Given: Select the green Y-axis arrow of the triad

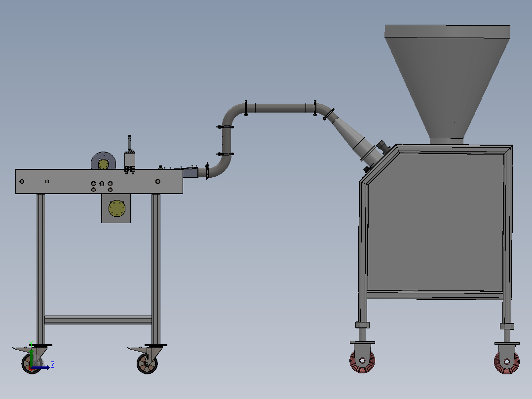Looking at the screenshot, I should coord(31,357).
